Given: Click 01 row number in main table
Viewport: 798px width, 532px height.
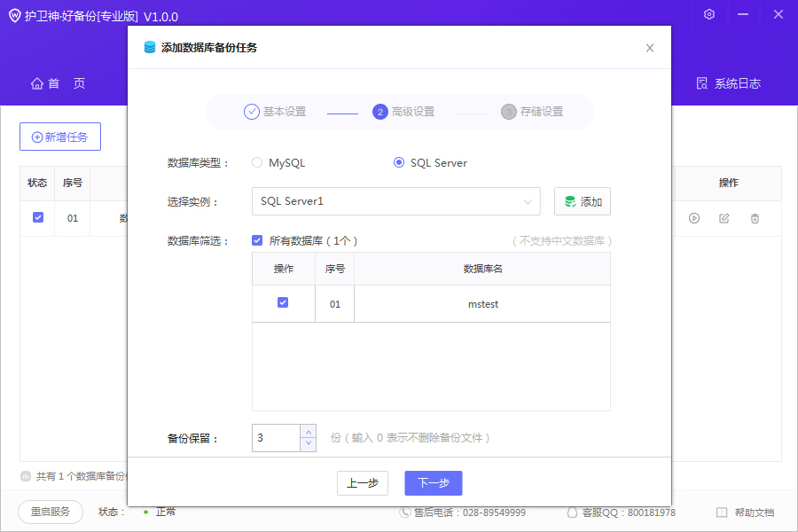Looking at the screenshot, I should [x=73, y=218].
